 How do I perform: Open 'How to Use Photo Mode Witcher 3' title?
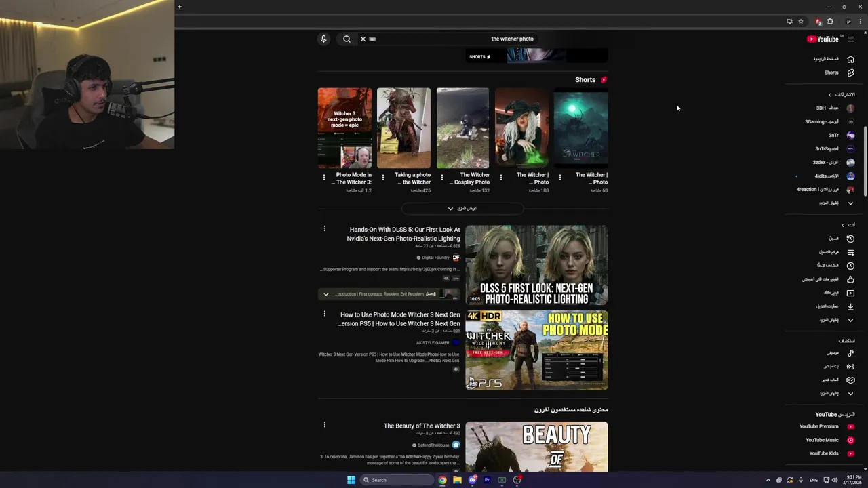pos(399,319)
